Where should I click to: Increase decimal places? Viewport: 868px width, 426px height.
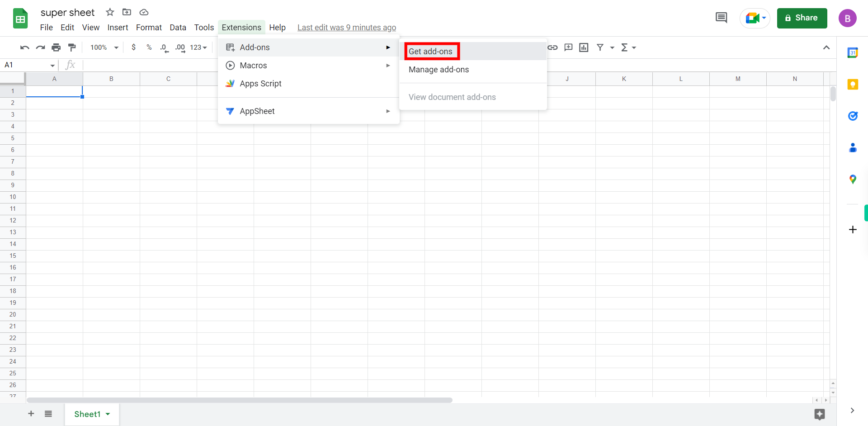click(x=180, y=47)
